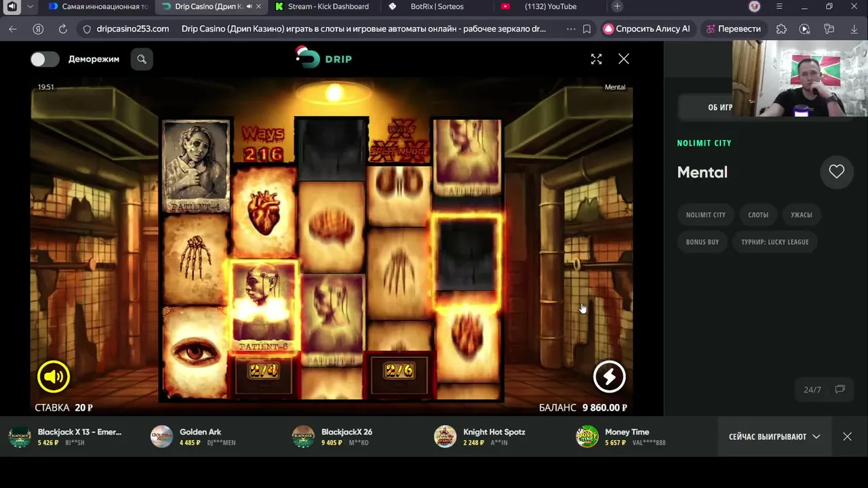Open Golden Ark winner entry

pyautogui.click(x=194, y=436)
